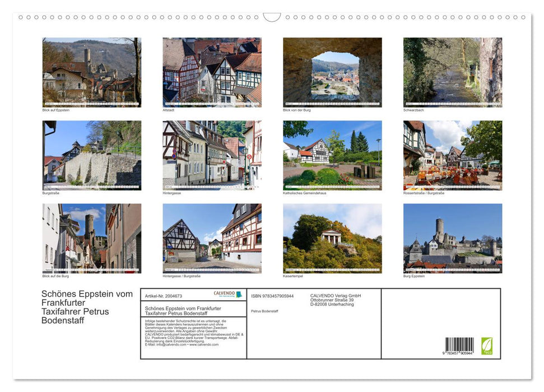Select the Hintergasse / Burgstraße photo

212,238
